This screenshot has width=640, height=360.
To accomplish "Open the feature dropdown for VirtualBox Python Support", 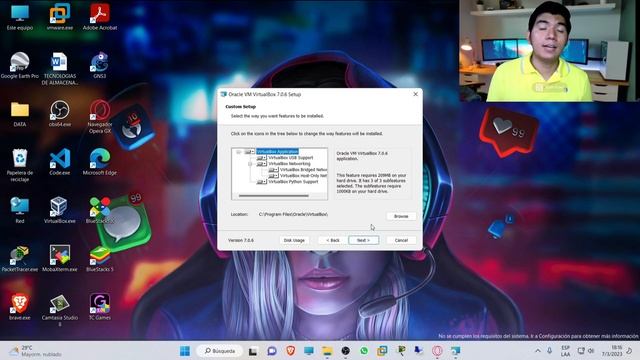I will (261, 182).
